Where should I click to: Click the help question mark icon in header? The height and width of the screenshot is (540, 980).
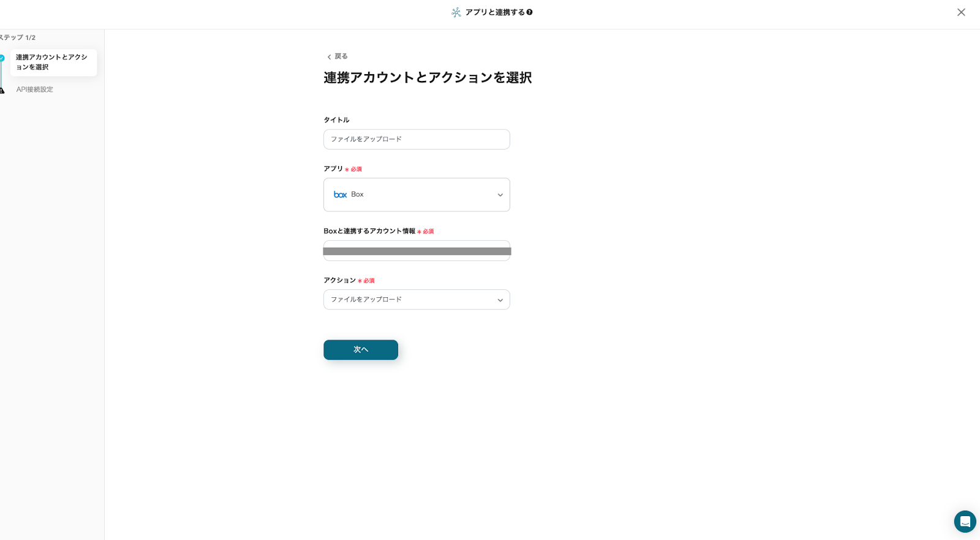530,12
